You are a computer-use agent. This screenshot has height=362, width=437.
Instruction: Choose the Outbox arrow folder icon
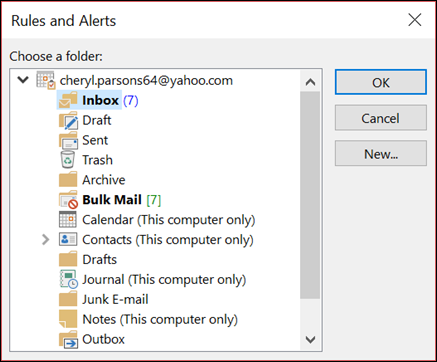point(68,339)
